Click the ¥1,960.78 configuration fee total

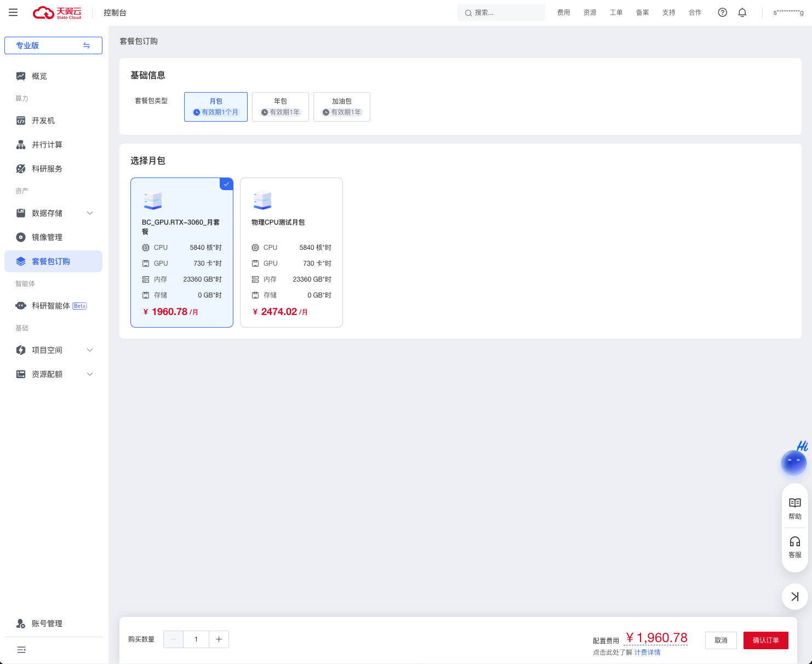[656, 638]
